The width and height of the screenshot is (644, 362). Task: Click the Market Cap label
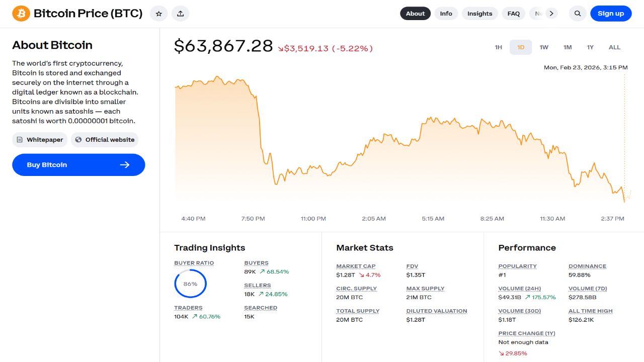point(356,266)
